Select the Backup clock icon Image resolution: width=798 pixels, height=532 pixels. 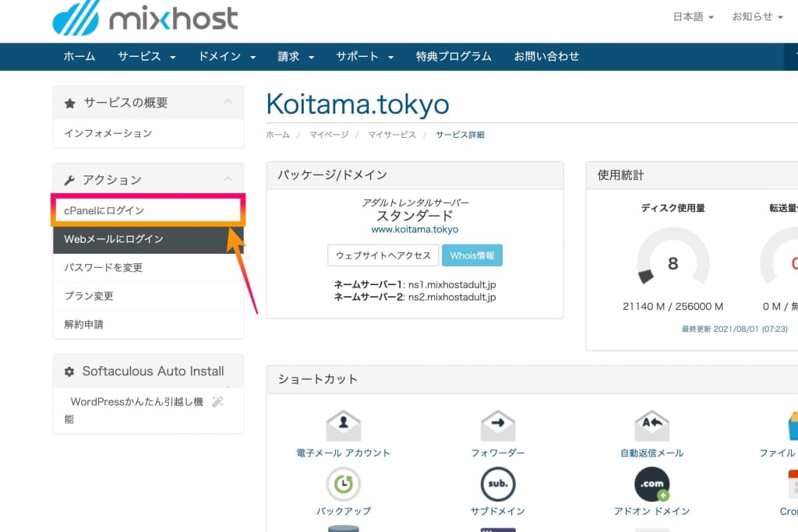coord(343,484)
